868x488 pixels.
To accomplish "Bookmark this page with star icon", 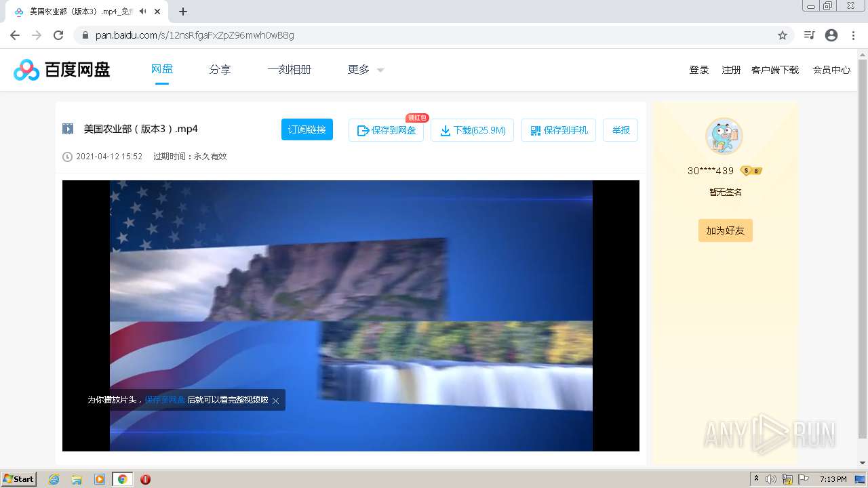I will [783, 35].
